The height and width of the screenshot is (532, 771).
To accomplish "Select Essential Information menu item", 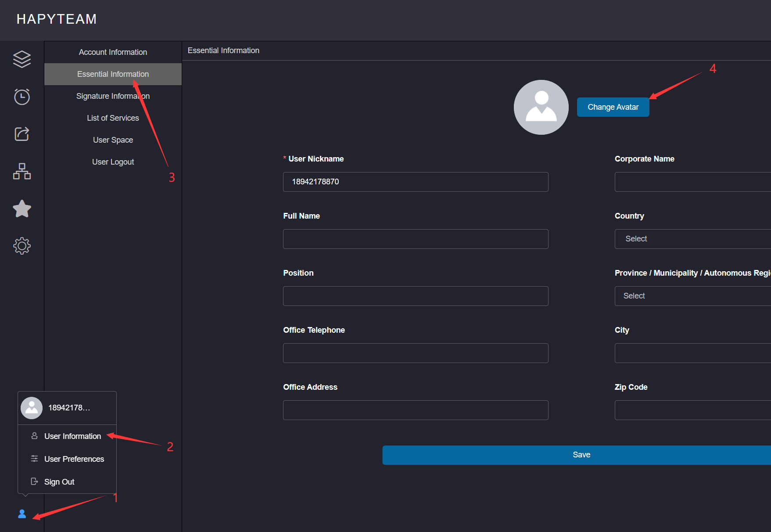I will pyautogui.click(x=113, y=74).
